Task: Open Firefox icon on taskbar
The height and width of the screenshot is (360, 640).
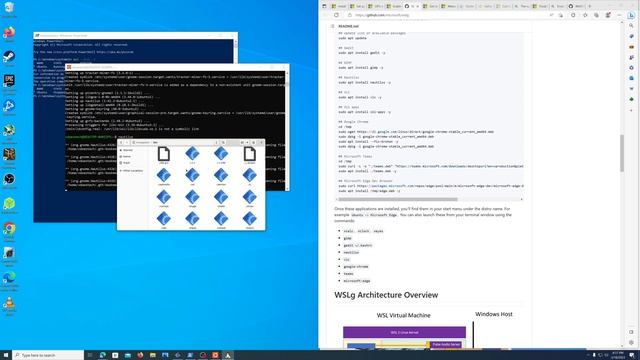Action: point(140,355)
